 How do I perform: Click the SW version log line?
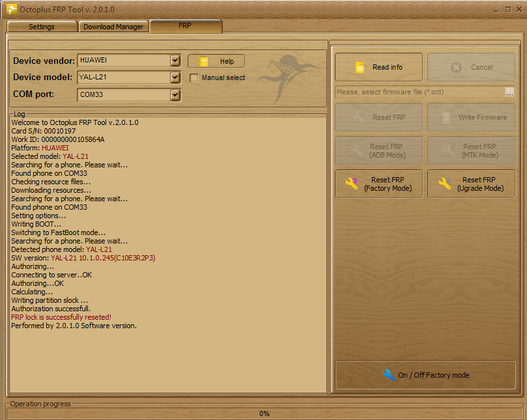click(83, 258)
